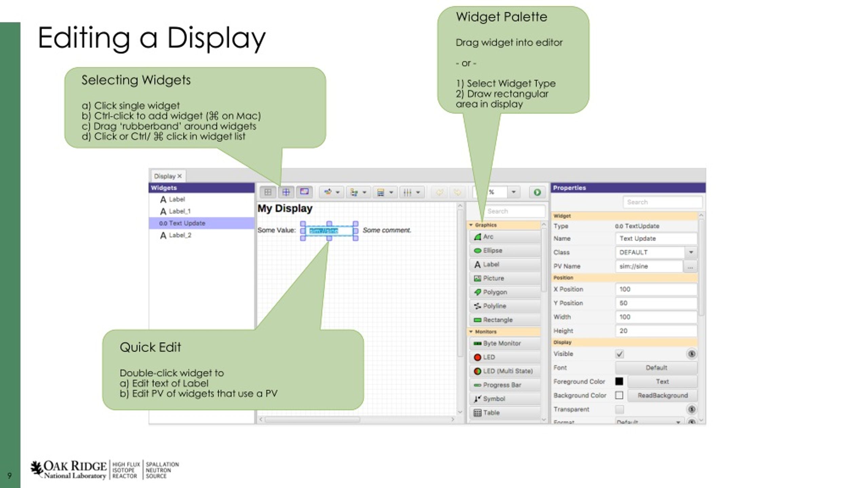Open the zoom percentage dropdown arrow
The height and width of the screenshot is (488, 868).
[x=514, y=192]
